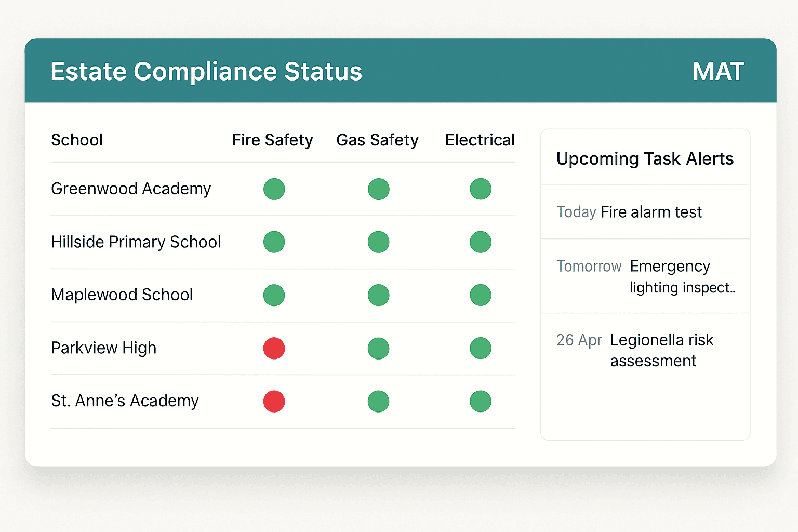The image size is (798, 532).
Task: Click Maplewood School Electrical status dot
Action: click(481, 295)
